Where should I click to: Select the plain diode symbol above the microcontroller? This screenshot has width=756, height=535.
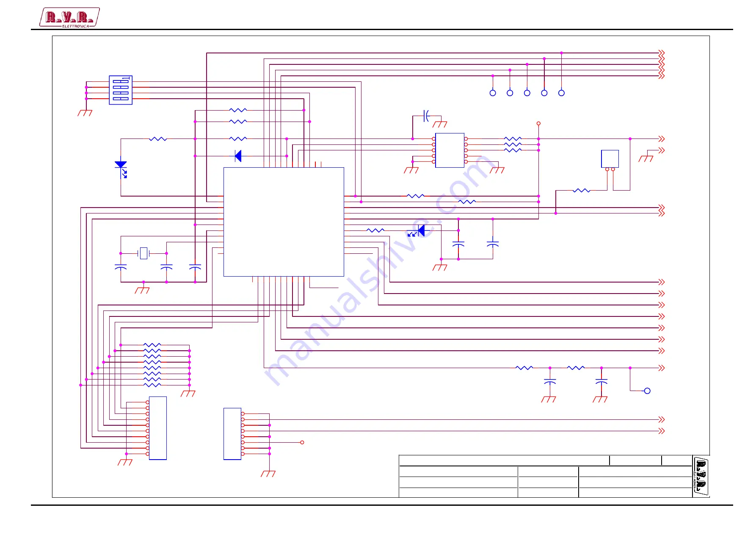click(x=238, y=156)
